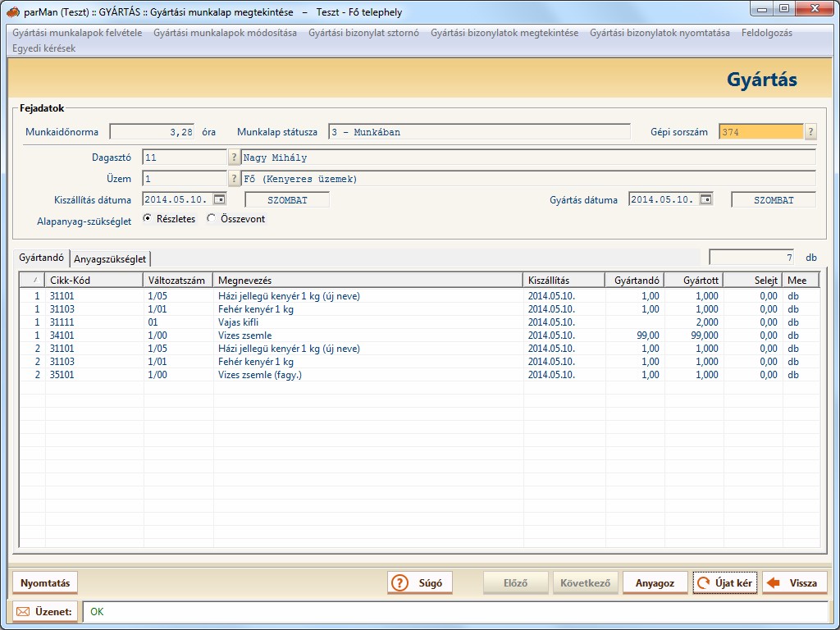Viewport: 840px width, 630px height.
Task: Open the Kiszállítás dátuma calendar picker
Action: point(219,199)
